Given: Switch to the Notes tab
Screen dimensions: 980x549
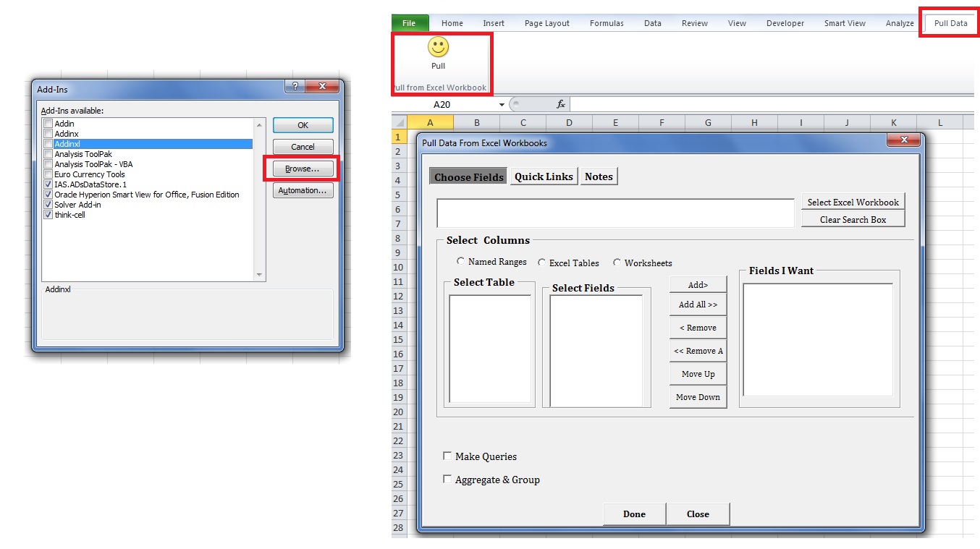Looking at the screenshot, I should pos(599,176).
